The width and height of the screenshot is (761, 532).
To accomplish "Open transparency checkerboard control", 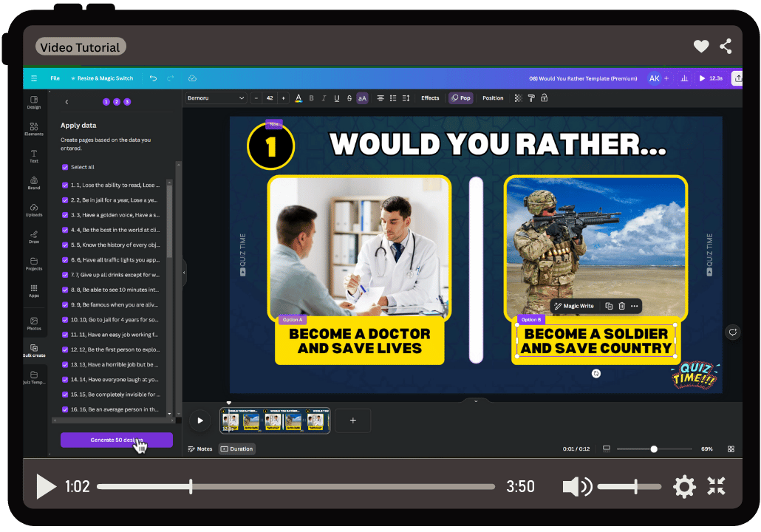I will tap(519, 98).
